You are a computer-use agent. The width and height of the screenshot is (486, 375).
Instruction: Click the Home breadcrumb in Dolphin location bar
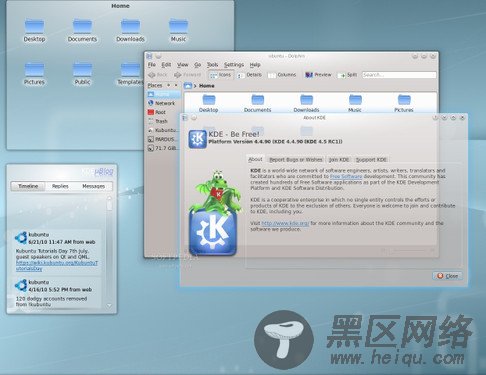click(x=207, y=86)
